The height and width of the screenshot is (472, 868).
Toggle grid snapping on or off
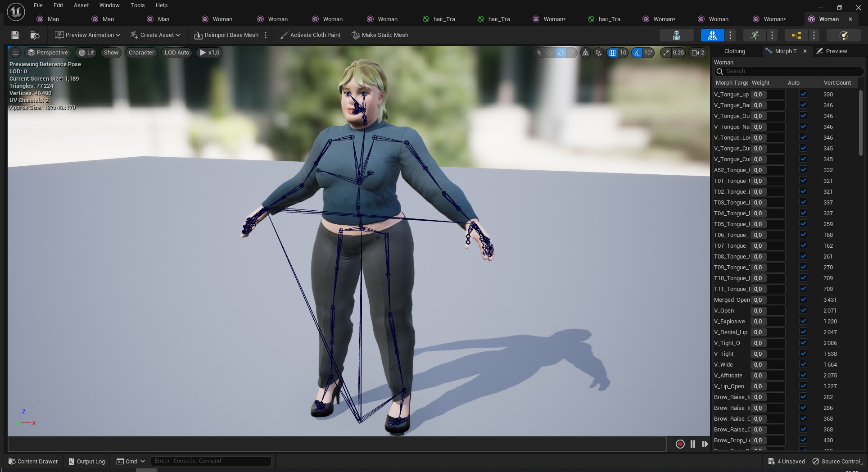612,53
